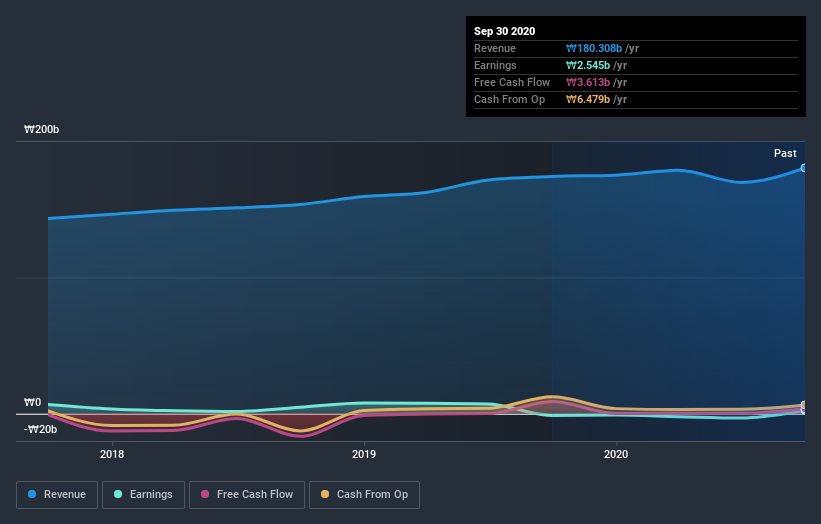
Task: Click the Past label on chart
Action: pyautogui.click(x=785, y=153)
